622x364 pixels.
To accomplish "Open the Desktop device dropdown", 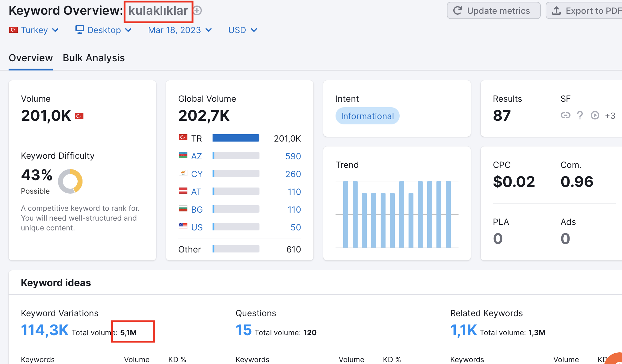I will 104,30.
